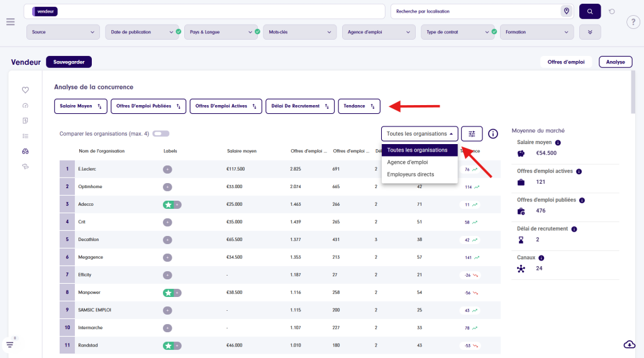Image resolution: width=644 pixels, height=358 pixels.
Task: Click the reset search arrow icon
Action: coord(612,11)
